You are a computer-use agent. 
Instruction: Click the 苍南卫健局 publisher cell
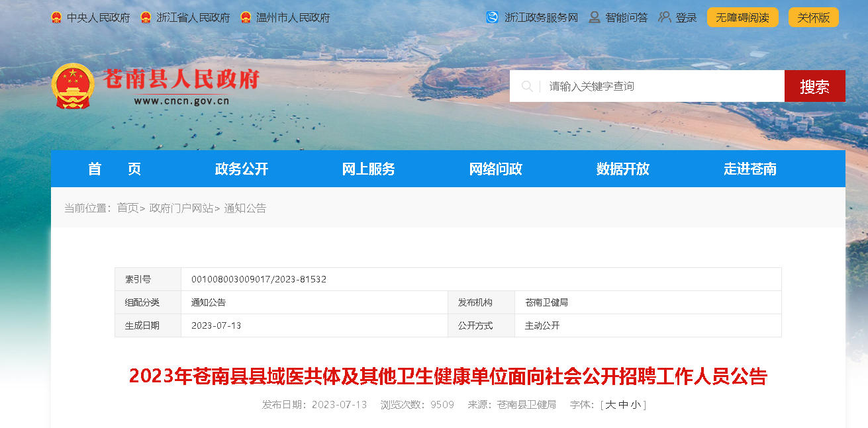(648, 302)
